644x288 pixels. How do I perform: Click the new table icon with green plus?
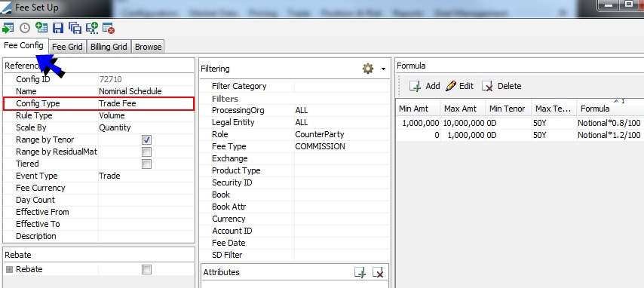coord(41,28)
